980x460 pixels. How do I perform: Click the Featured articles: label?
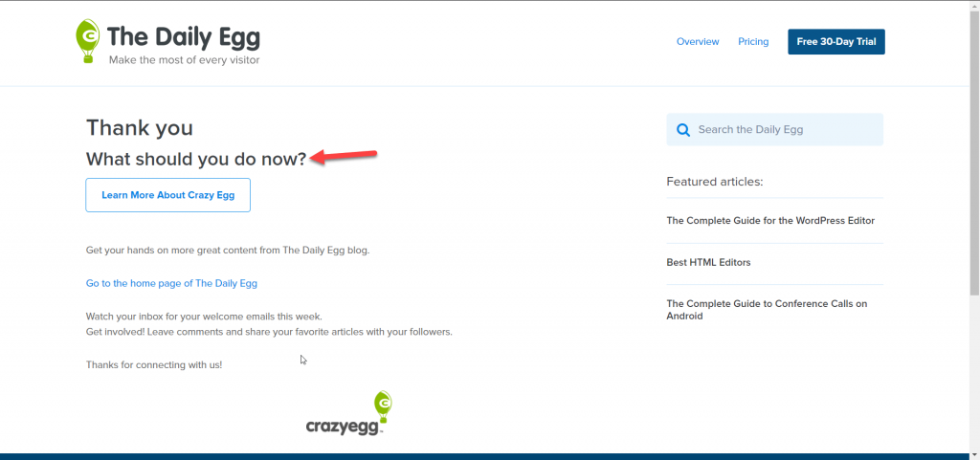point(714,182)
